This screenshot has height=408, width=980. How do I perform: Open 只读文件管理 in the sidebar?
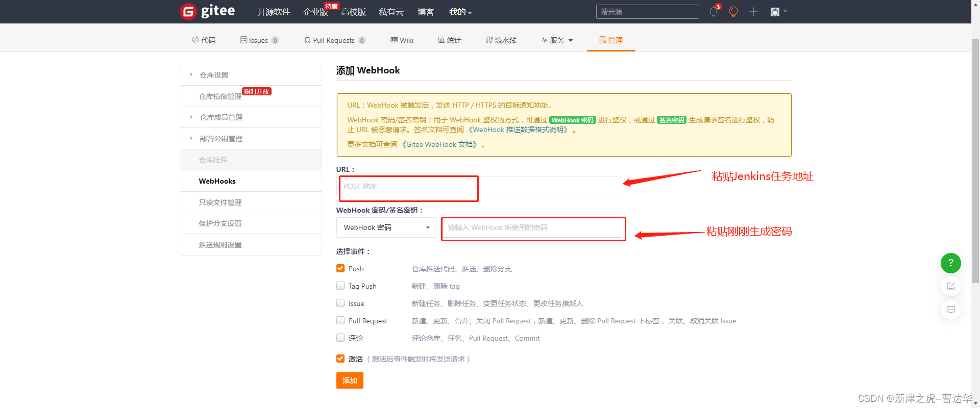point(251,202)
